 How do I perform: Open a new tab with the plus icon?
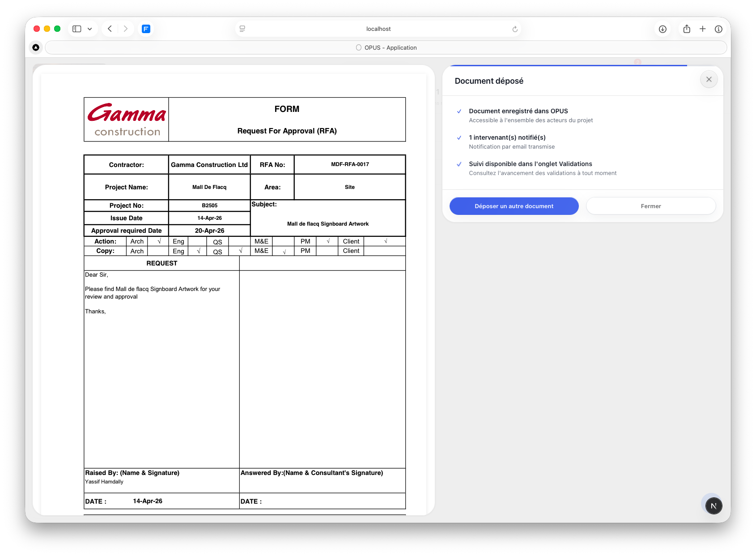tap(703, 29)
